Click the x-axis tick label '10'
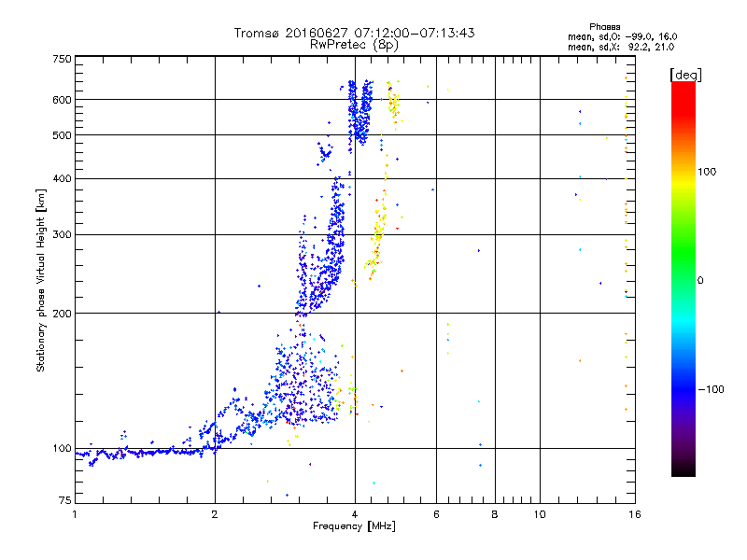 [540, 514]
